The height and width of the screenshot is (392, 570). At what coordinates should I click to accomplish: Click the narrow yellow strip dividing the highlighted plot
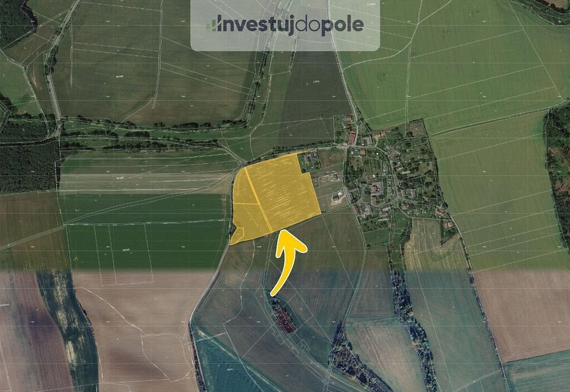coord(258,200)
